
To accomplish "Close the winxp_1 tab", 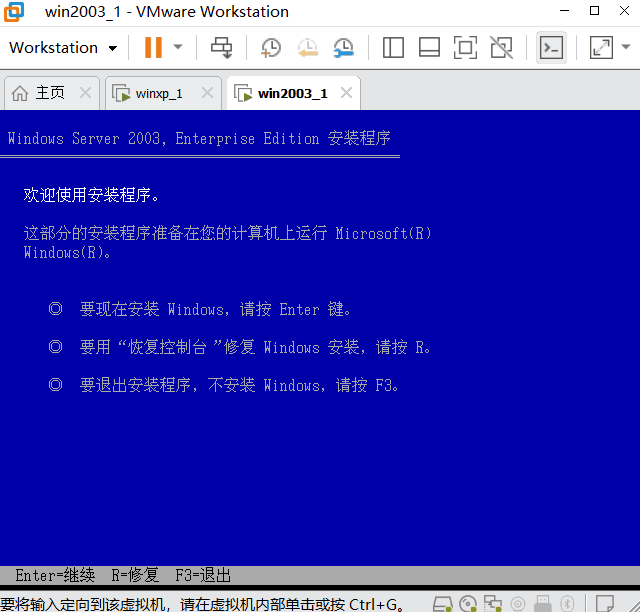I will click(x=207, y=93).
